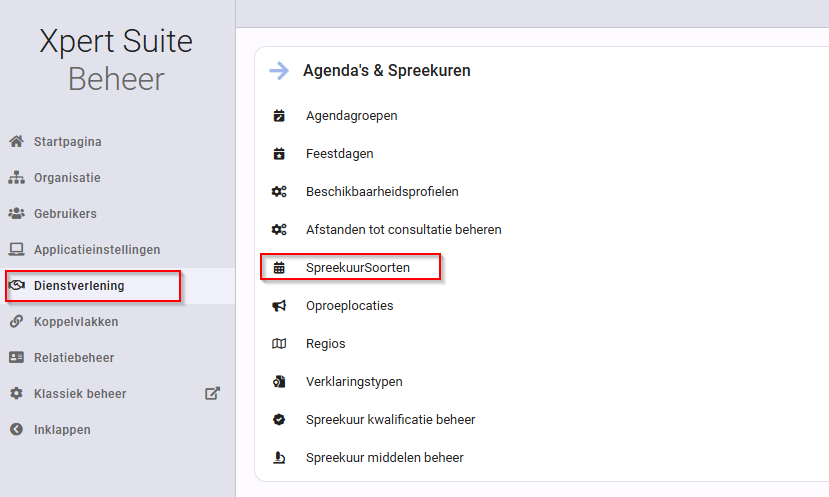The image size is (829, 497).
Task: Click the laptop icon beside Applicatieinstellingen
Action: click(x=16, y=249)
